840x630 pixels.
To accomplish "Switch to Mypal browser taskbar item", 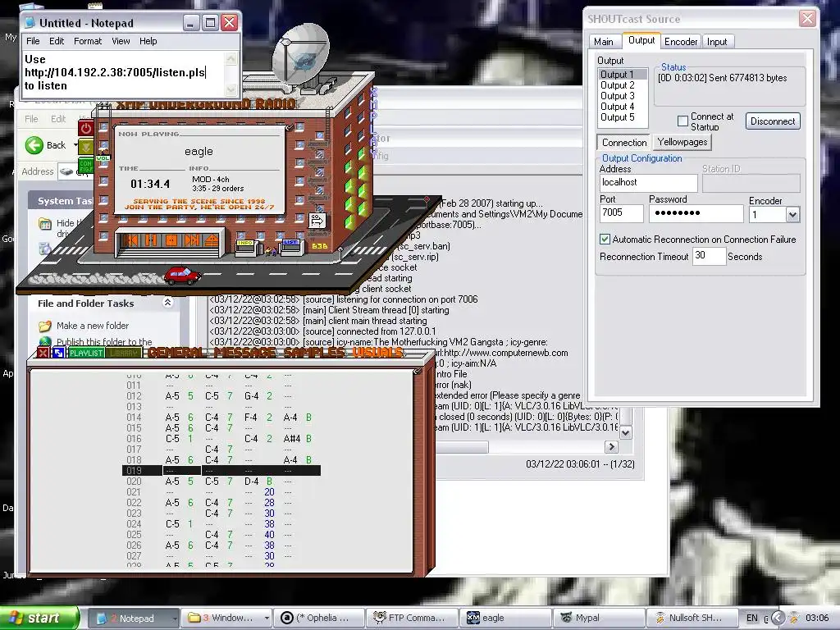I will coord(599,619).
